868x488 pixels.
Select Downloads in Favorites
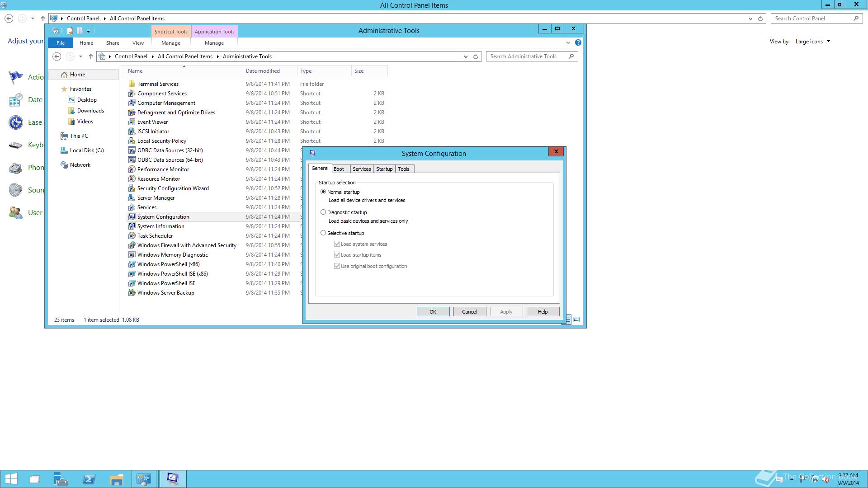point(90,111)
